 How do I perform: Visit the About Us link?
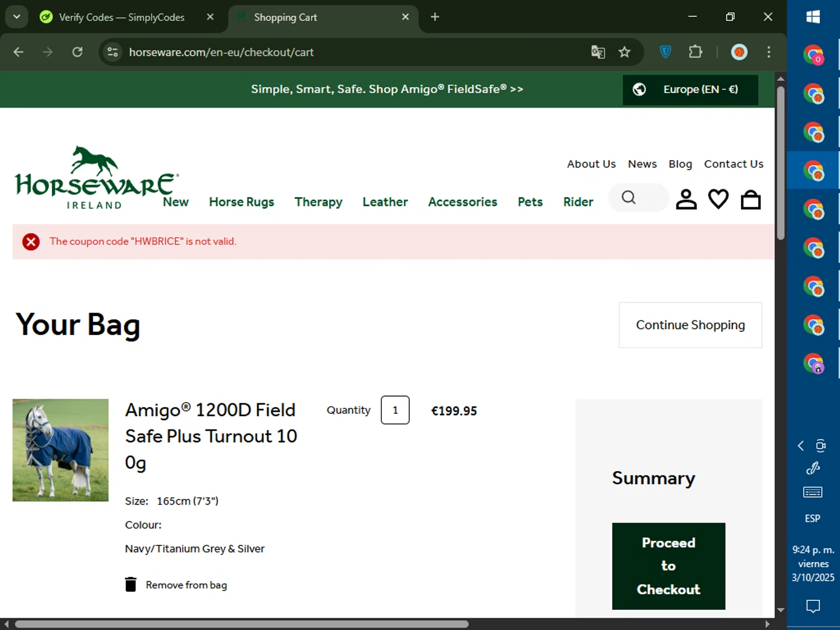591,164
